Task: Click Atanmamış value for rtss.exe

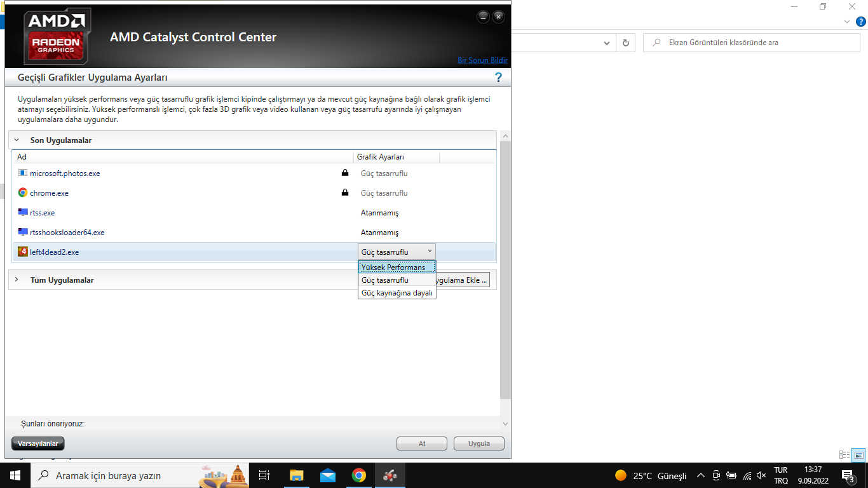Action: 380,213
